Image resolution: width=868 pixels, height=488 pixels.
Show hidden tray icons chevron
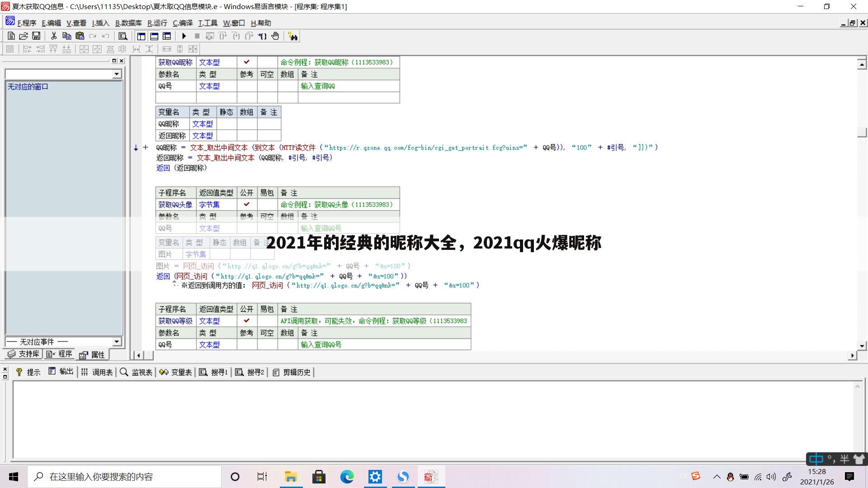(x=717, y=477)
